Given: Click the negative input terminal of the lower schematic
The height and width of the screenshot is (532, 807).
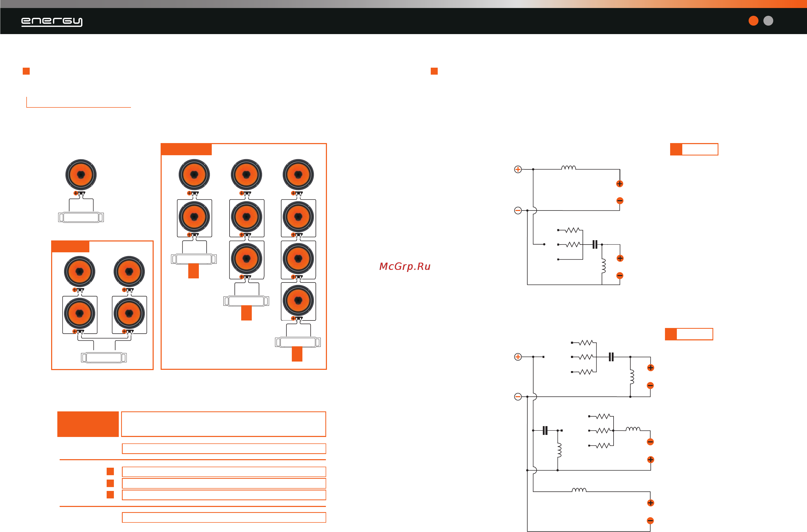Looking at the screenshot, I should [518, 397].
